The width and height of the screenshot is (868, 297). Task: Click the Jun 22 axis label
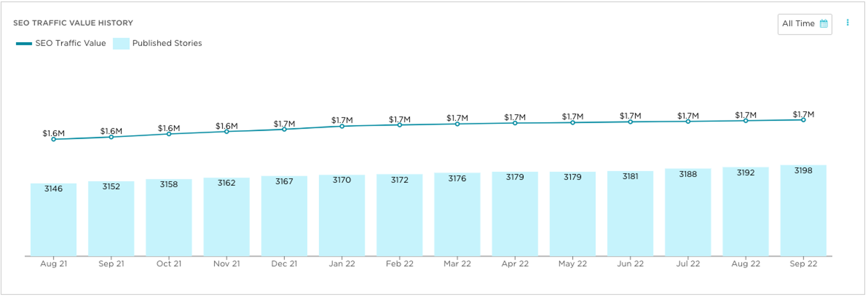click(x=630, y=264)
